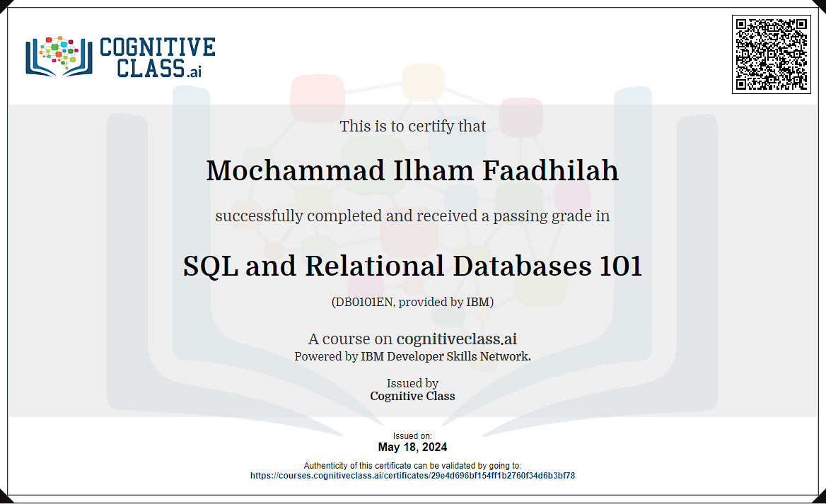The image size is (826, 504).
Task: Click the COGNITIVE CLASS.ai logo text
Action: tap(158, 57)
